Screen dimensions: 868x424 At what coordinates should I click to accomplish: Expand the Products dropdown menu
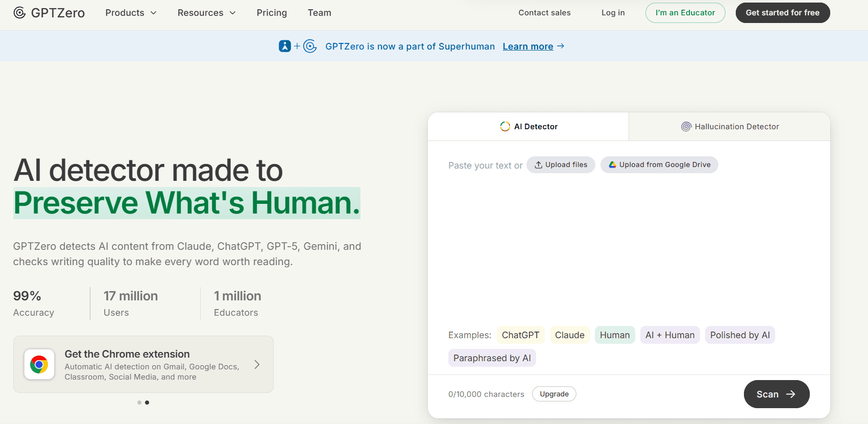point(131,13)
